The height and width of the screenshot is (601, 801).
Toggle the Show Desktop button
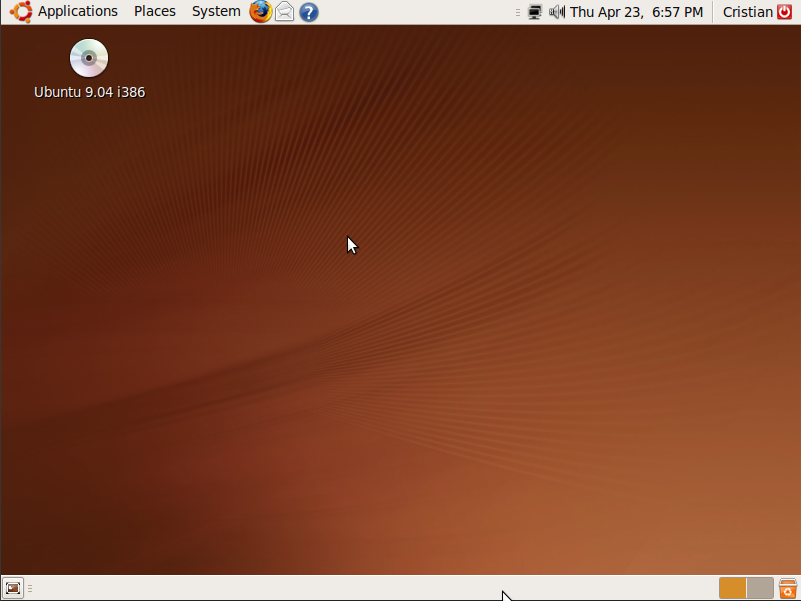click(13, 588)
